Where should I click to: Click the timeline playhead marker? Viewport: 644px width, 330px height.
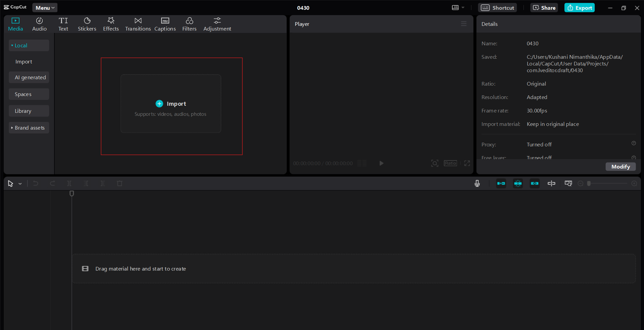[x=71, y=193]
